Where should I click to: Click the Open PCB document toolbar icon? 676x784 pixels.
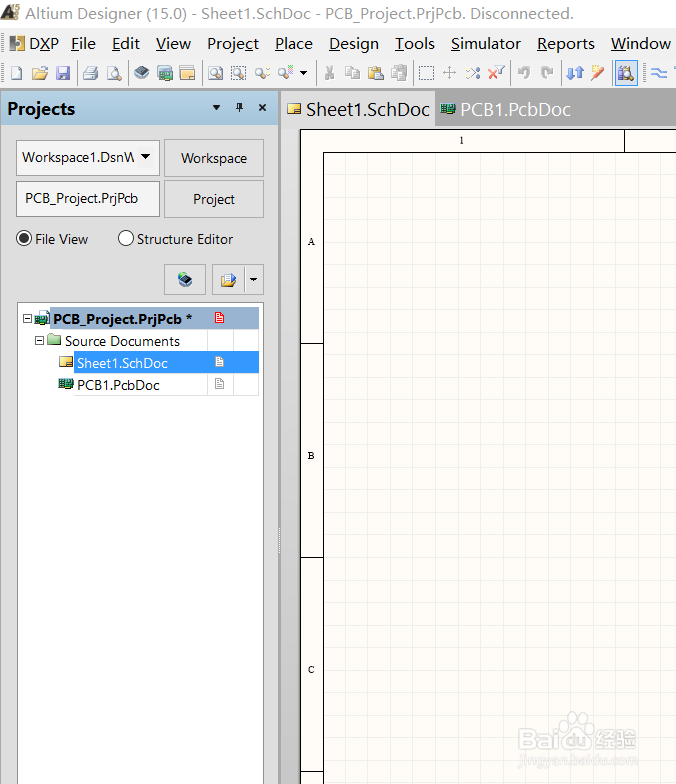(164, 74)
